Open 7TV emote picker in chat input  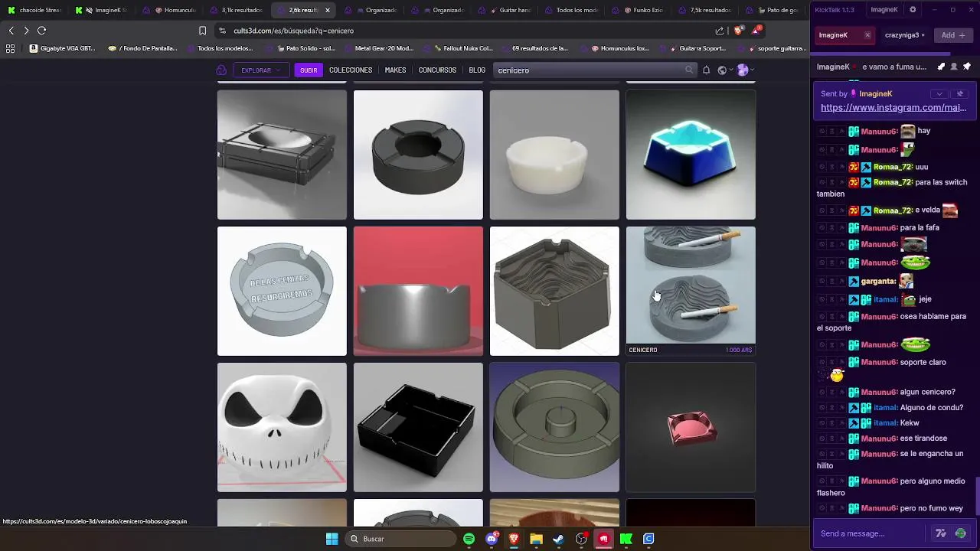[941, 533]
